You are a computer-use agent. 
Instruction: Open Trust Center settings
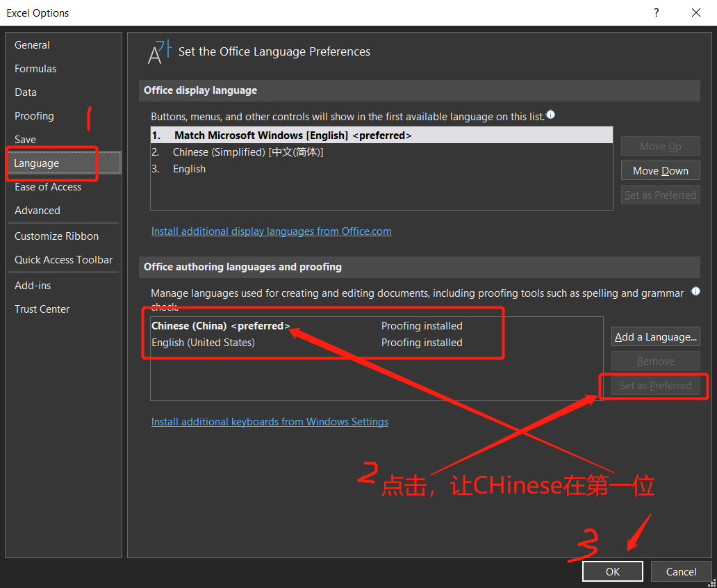tap(64, 309)
